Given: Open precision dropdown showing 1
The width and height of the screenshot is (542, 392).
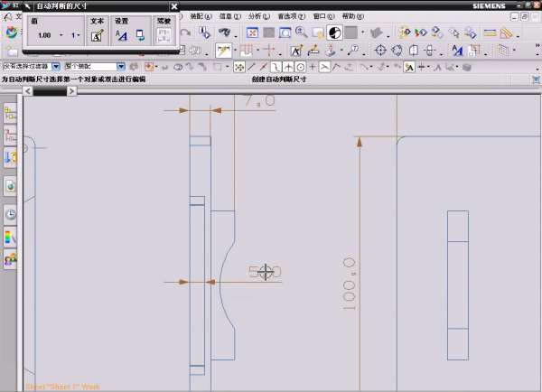Looking at the screenshot, I should pyautogui.click(x=79, y=35).
